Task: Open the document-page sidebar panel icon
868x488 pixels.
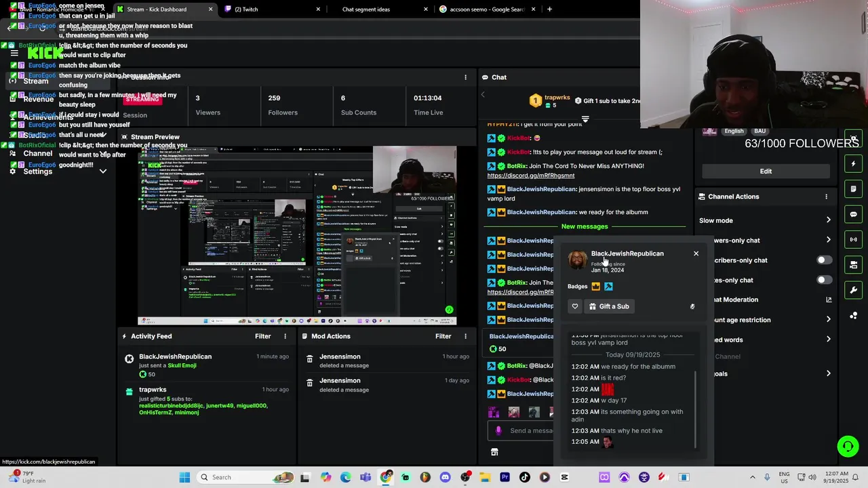Action: click(854, 189)
